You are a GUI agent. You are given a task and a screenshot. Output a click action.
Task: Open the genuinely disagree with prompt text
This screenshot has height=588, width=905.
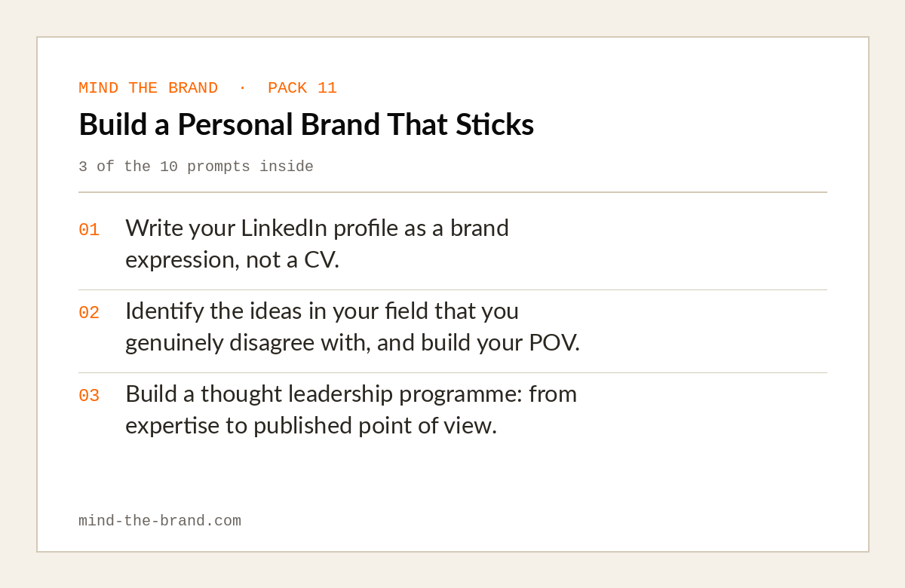click(x=352, y=326)
